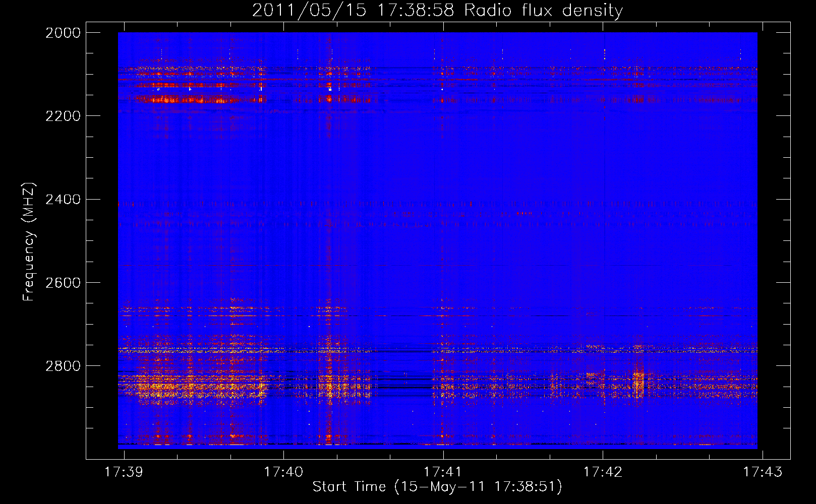Screen dimensions: 816x504
Task: Click the 17:43 time tick label
Action: click(x=763, y=472)
